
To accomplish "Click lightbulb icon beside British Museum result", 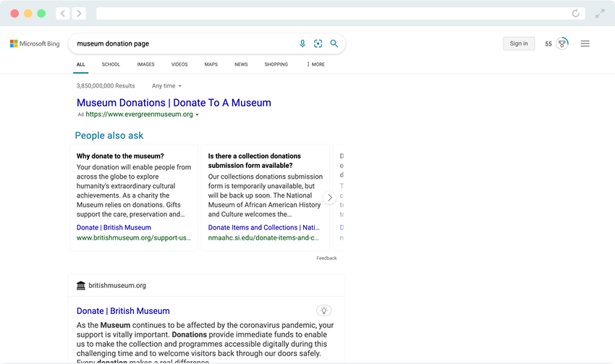I will 324,310.
